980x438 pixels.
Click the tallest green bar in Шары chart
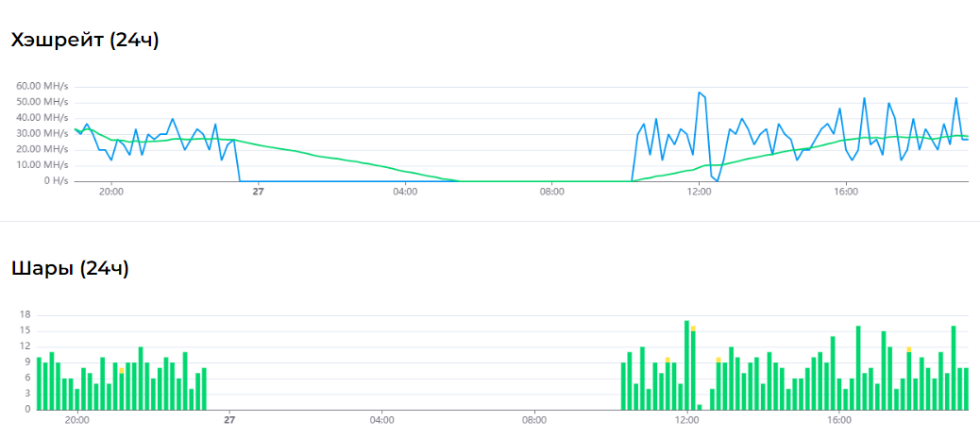click(x=687, y=365)
